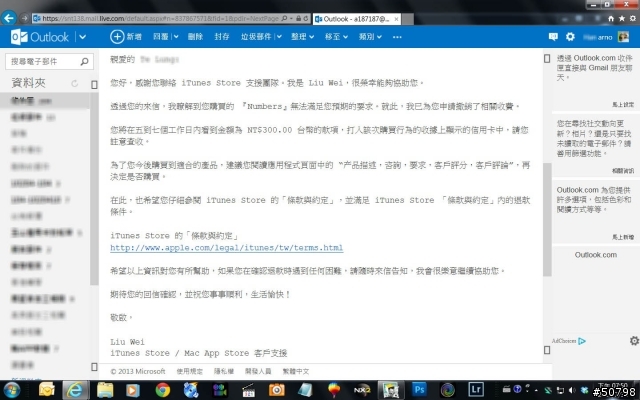640x400 pixels.
Task: Open Photoshop from the taskbar
Action: [x=419, y=389]
